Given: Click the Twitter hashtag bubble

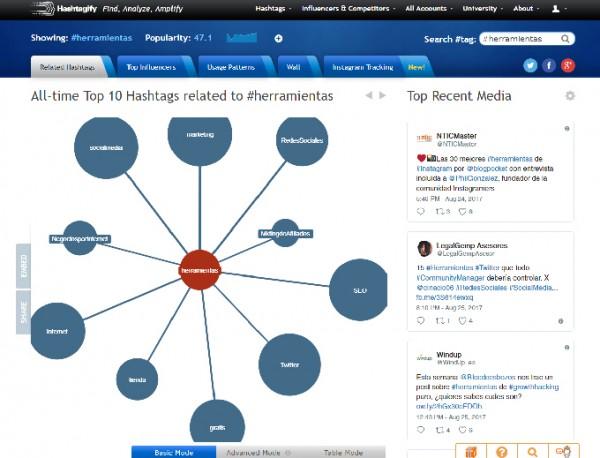Looking at the screenshot, I should click(290, 365).
